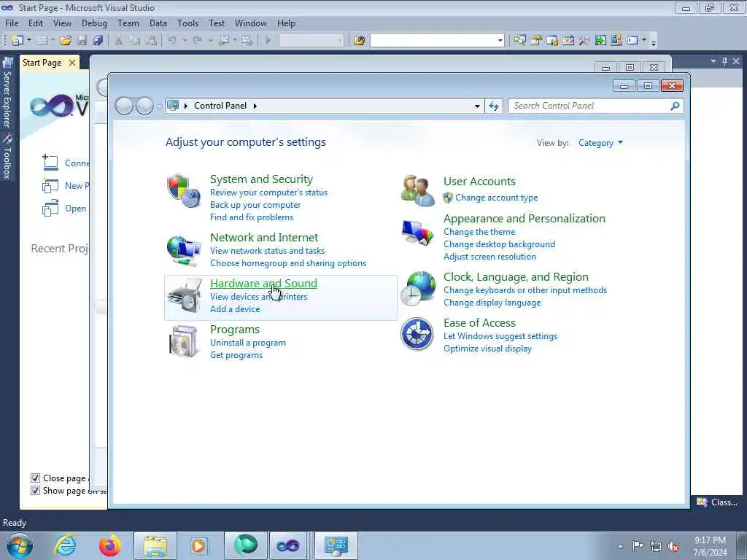
Task: Click the Server Explorer sidebar tab icon
Action: point(7,63)
